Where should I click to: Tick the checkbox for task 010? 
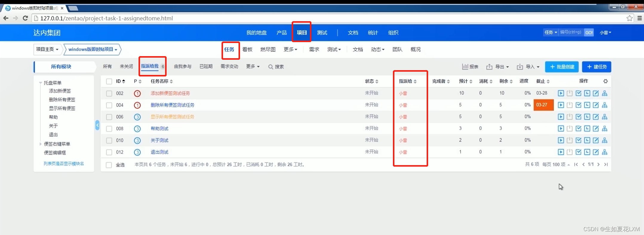[x=109, y=140]
